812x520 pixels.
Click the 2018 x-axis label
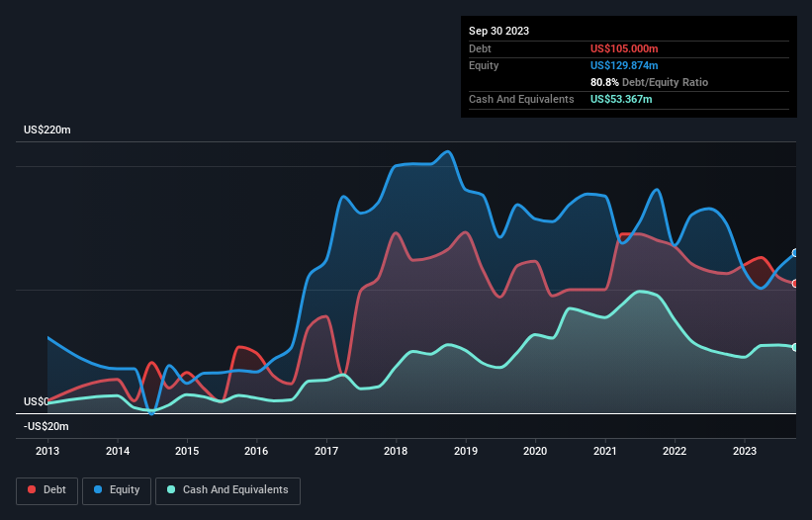click(x=396, y=451)
